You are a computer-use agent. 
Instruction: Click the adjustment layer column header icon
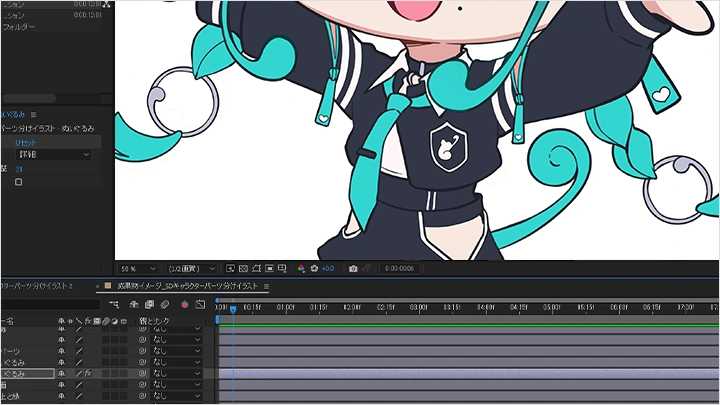pos(115,321)
